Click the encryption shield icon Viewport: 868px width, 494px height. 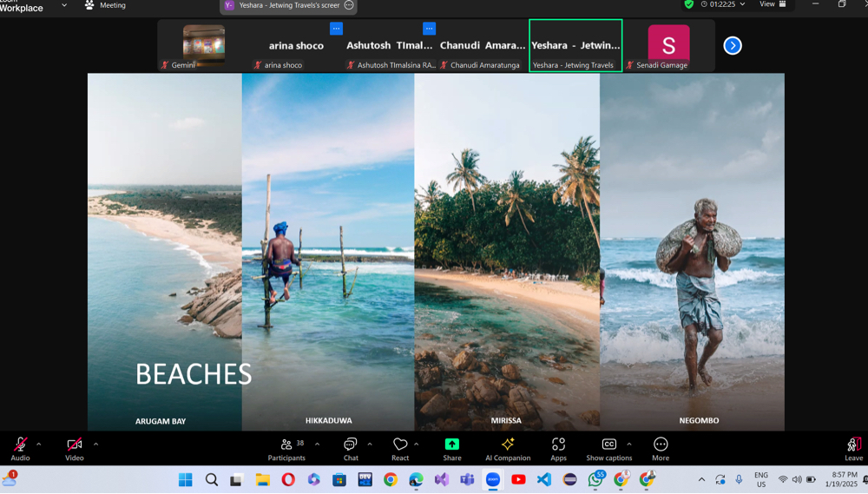[x=689, y=4]
